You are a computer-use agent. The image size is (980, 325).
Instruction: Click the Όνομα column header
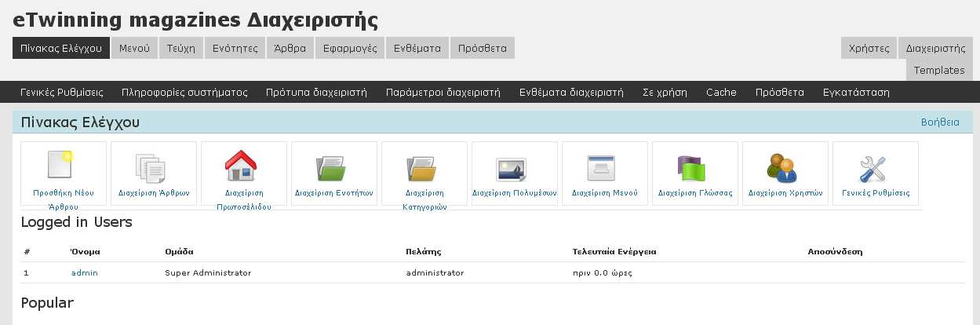pyautogui.click(x=86, y=252)
